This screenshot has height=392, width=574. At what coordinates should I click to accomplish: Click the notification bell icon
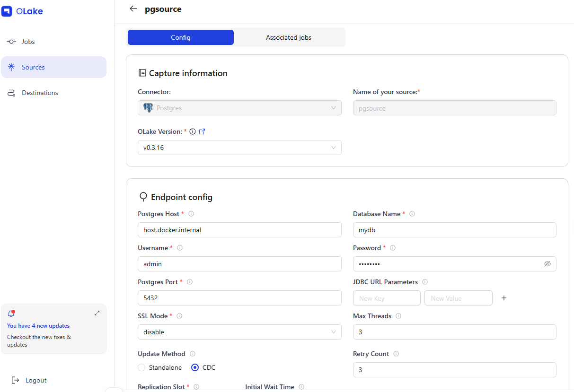[11, 313]
